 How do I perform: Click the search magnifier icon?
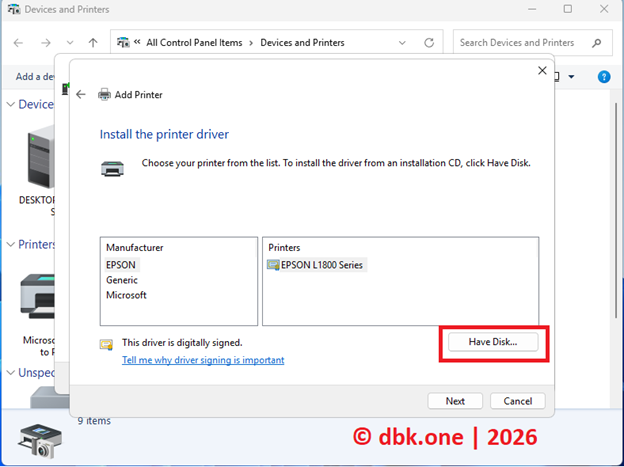point(596,43)
